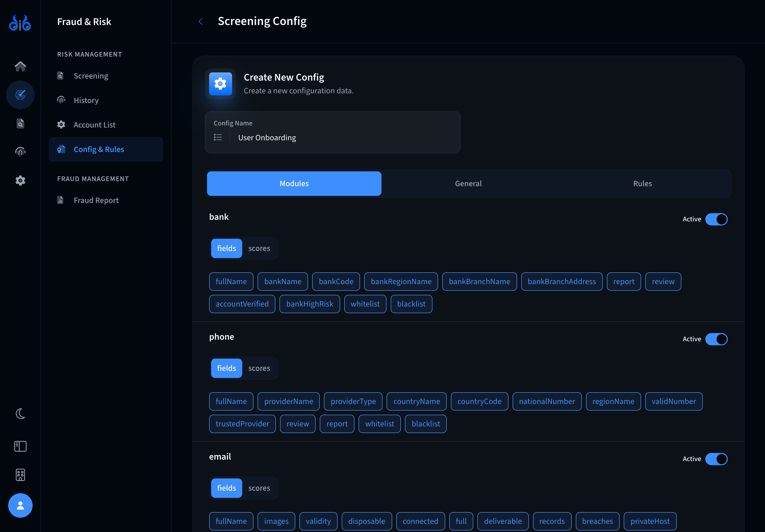The image size is (765, 532).
Task: Toggle the nationalNumber chip in phone
Action: (547, 401)
